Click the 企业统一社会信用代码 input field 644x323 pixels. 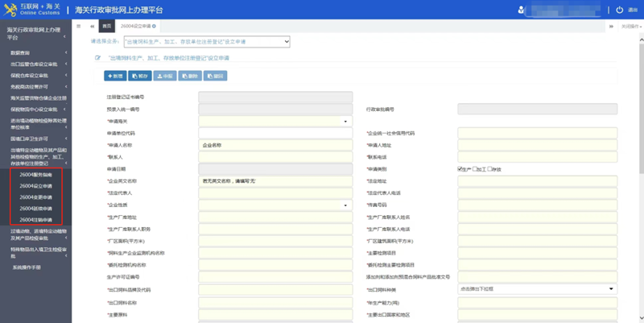coord(537,133)
